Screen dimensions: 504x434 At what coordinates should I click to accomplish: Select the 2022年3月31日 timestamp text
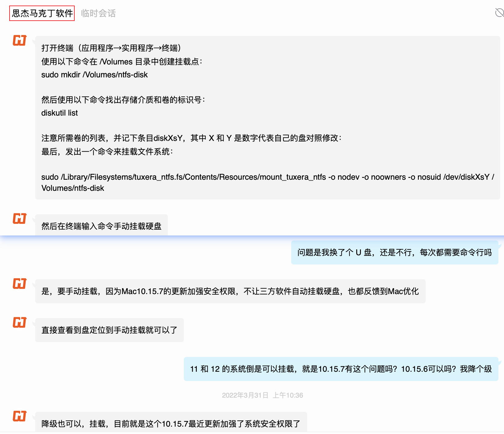point(262,395)
